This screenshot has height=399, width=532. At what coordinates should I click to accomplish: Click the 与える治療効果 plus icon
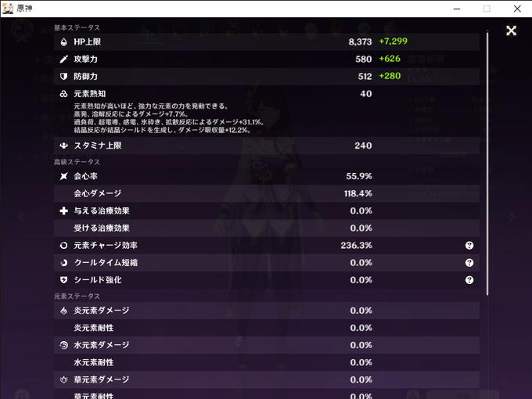(x=63, y=211)
